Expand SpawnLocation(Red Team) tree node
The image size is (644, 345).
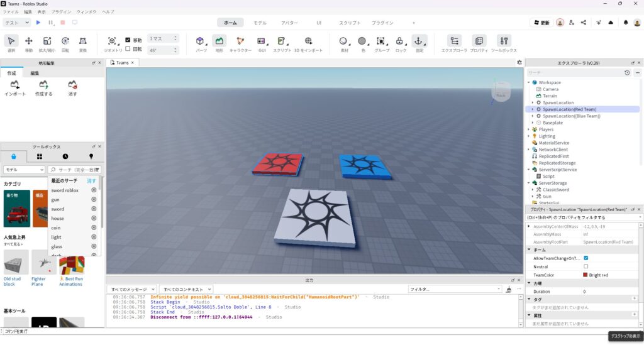tap(533, 109)
